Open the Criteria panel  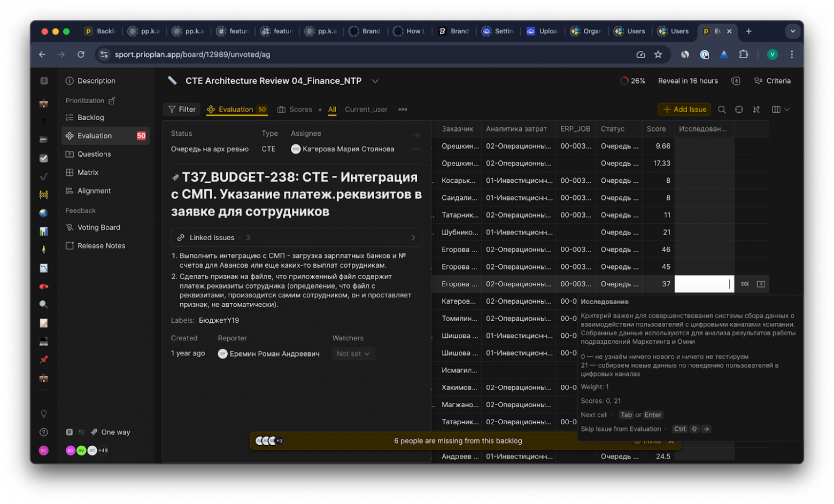pos(772,81)
